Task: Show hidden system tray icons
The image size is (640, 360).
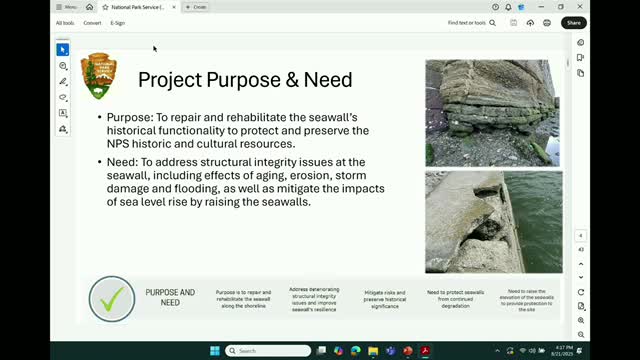Action: click(497, 351)
